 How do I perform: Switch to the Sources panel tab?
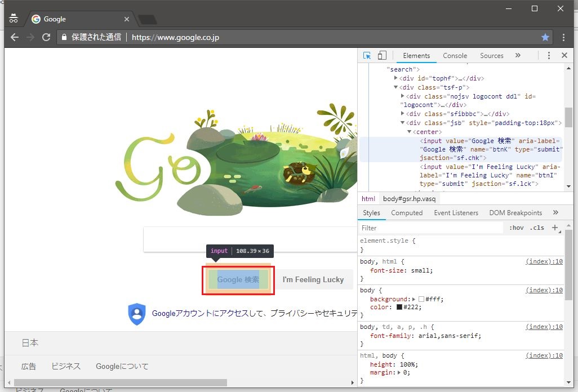(x=491, y=56)
